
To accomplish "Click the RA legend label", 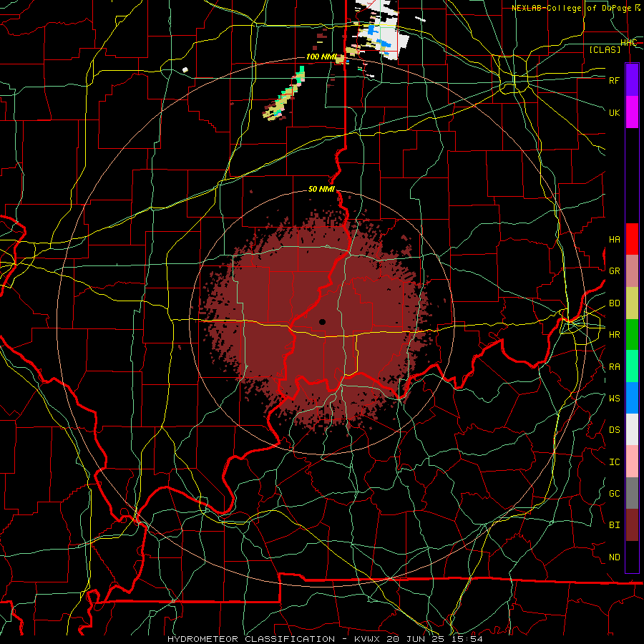I will (614, 367).
